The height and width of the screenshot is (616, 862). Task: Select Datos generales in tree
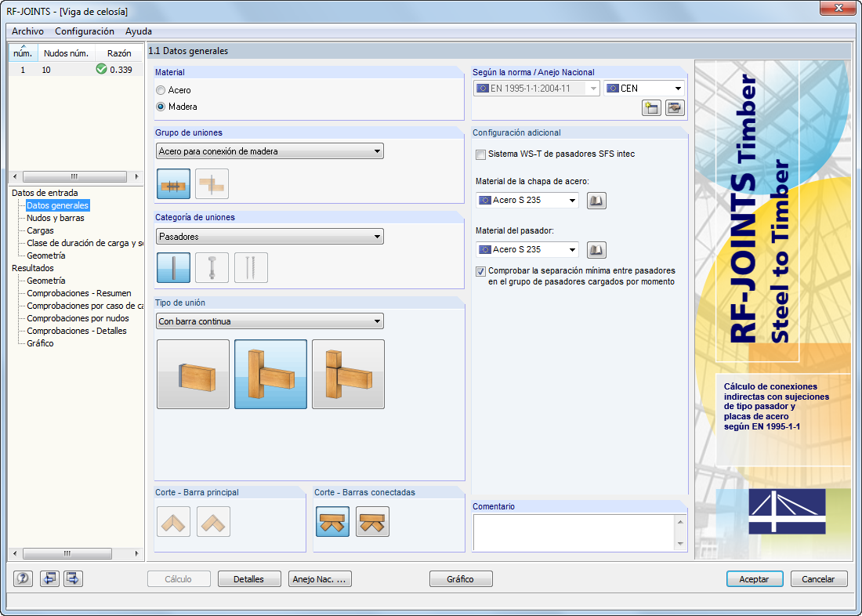[57, 205]
